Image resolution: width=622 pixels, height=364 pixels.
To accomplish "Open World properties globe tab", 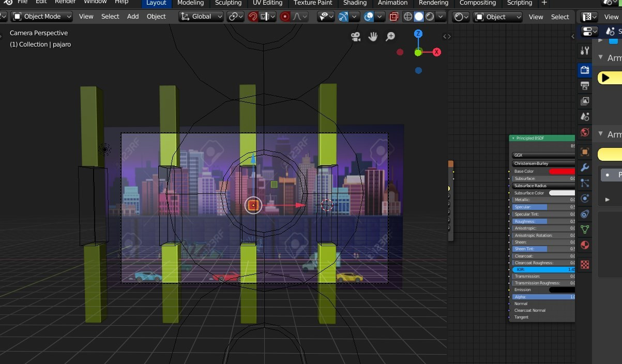I will (x=585, y=132).
